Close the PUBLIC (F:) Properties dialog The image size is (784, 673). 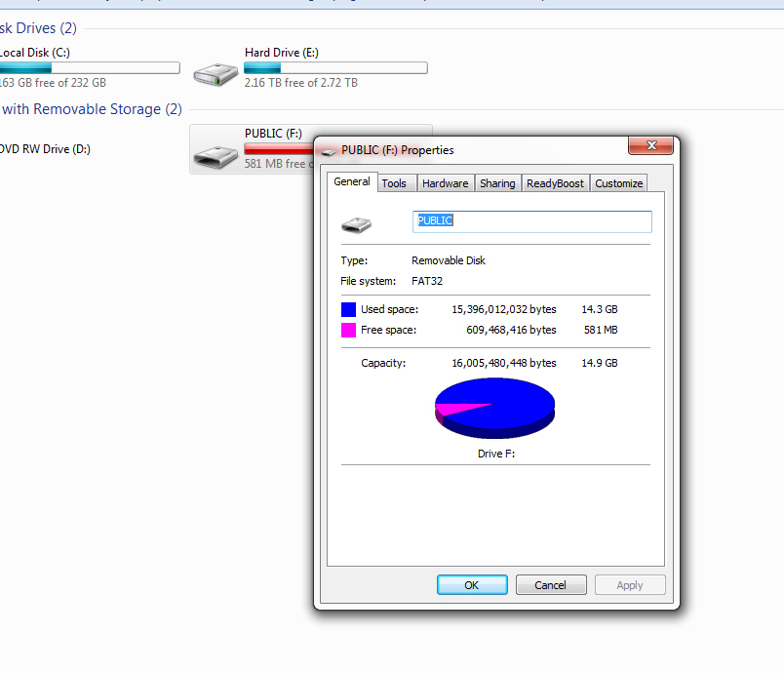650,145
